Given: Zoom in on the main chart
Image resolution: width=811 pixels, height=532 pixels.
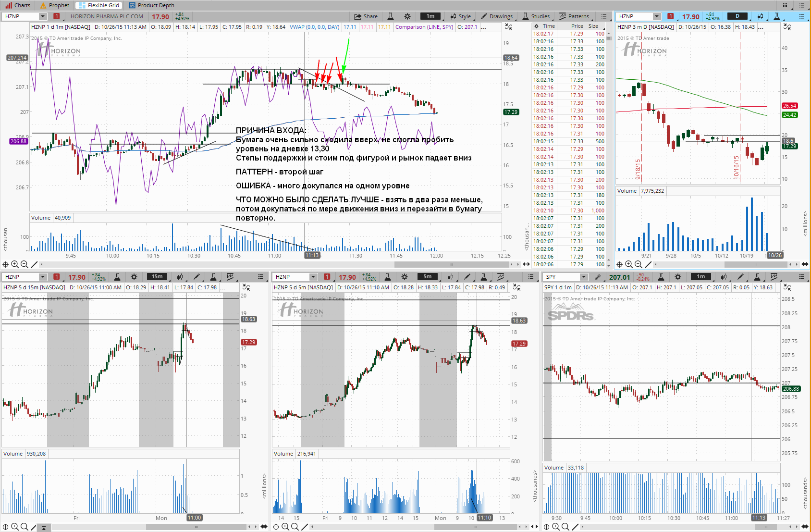Looking at the screenshot, I should click(15, 264).
